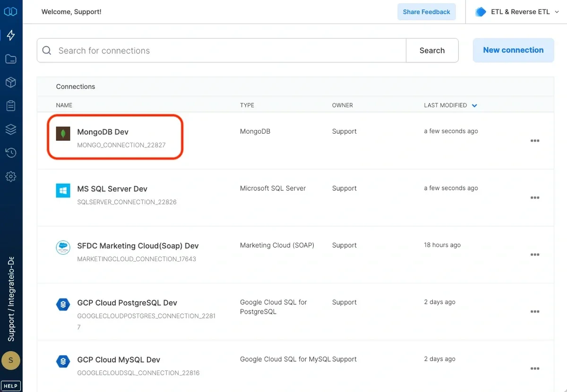This screenshot has height=392, width=567.
Task: Click the clipboard schedules icon in sidebar
Action: (11, 105)
